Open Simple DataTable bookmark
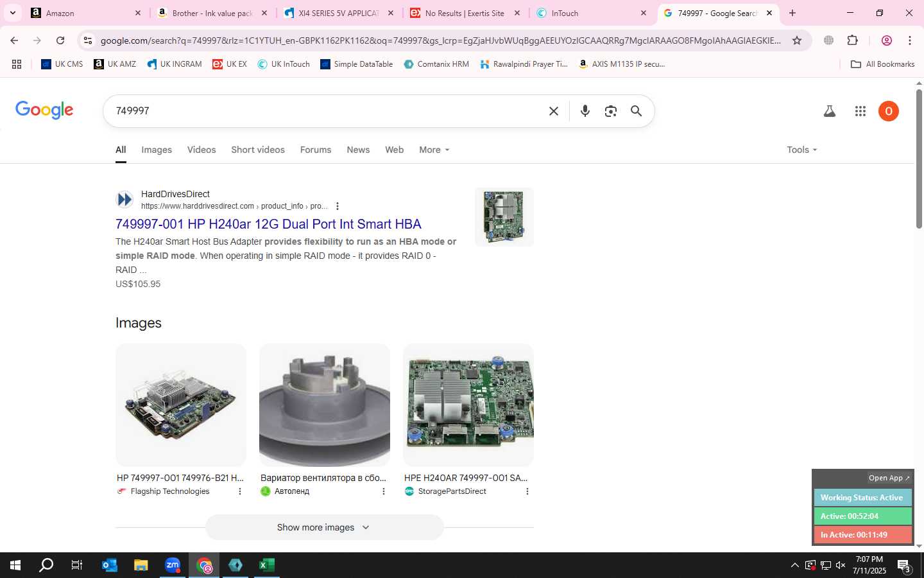This screenshot has height=578, width=924. (x=357, y=64)
